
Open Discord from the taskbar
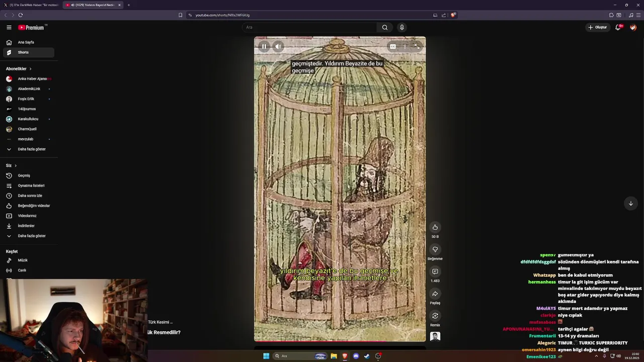[x=356, y=356]
